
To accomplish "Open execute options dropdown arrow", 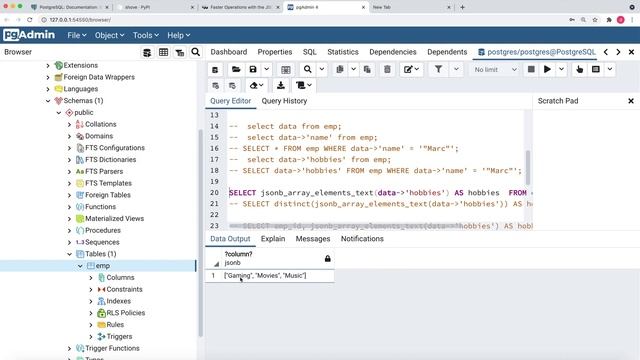I will coord(562,70).
